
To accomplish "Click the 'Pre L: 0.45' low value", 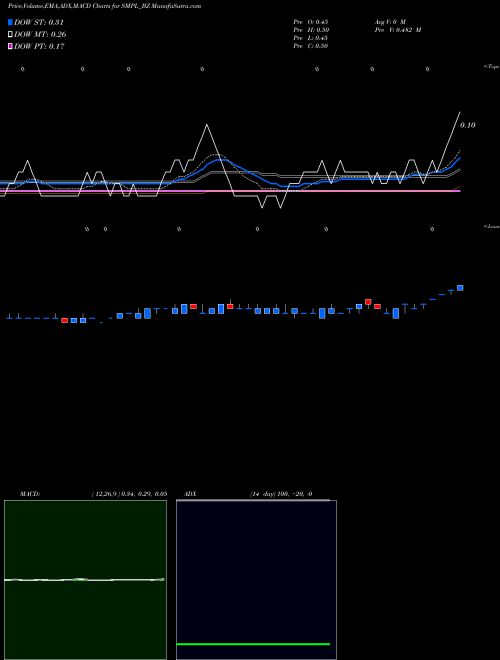I will point(311,38).
